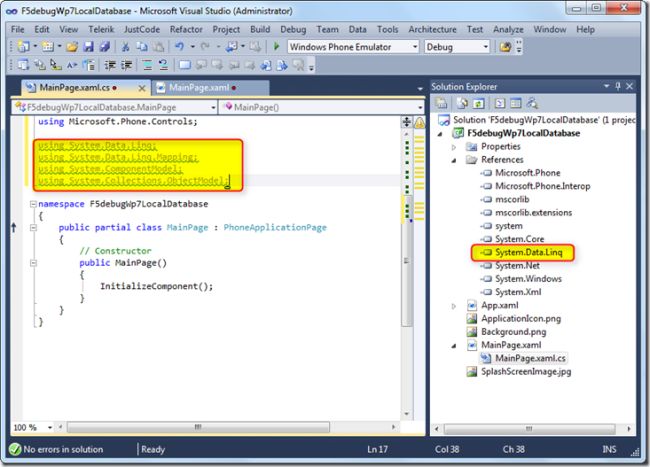Click the Find in Files icon
This screenshot has width=650, height=467.
[x=505, y=47]
